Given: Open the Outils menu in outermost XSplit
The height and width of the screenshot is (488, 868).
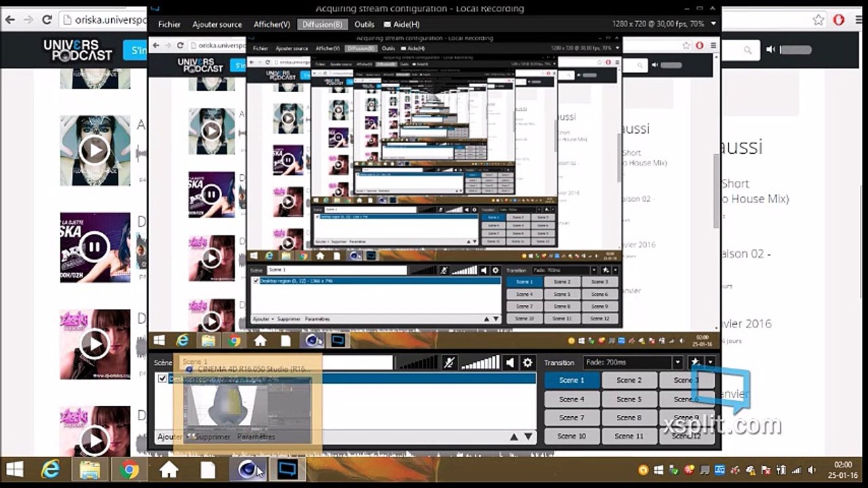Looking at the screenshot, I should [365, 24].
